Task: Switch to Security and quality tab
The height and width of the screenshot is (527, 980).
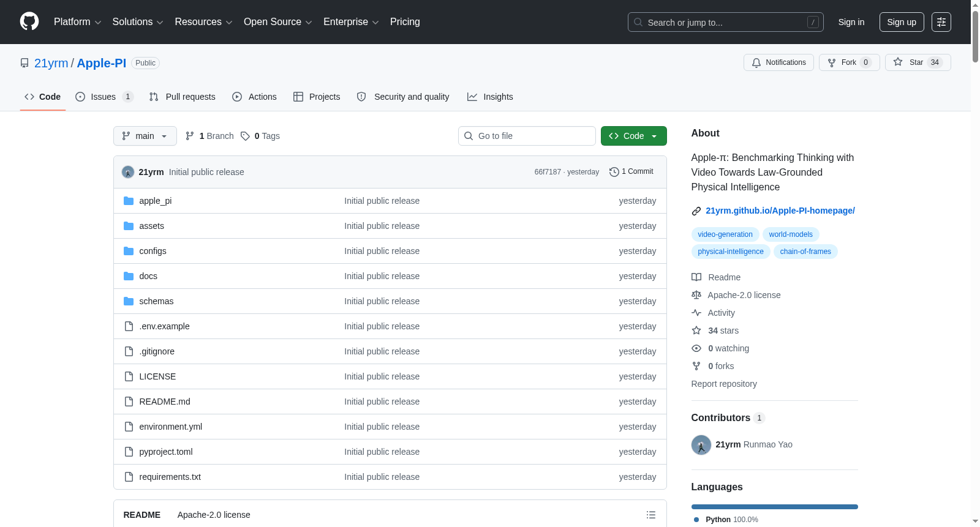Action: click(x=403, y=97)
